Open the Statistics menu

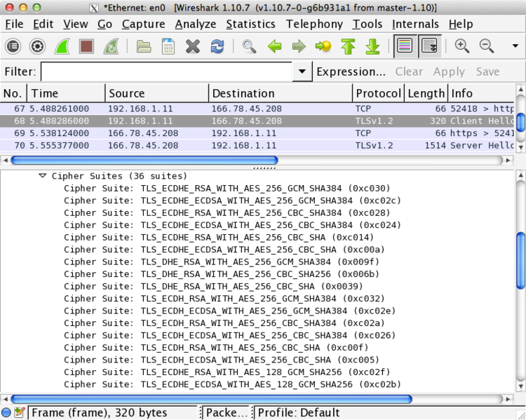(250, 24)
